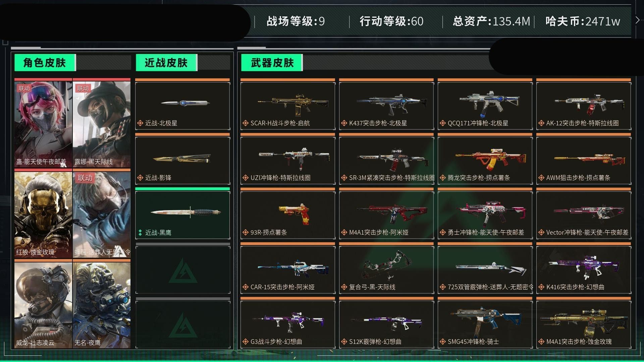
Task: Select the 近战-影锋 blade skin icon
Action: pos(182,160)
